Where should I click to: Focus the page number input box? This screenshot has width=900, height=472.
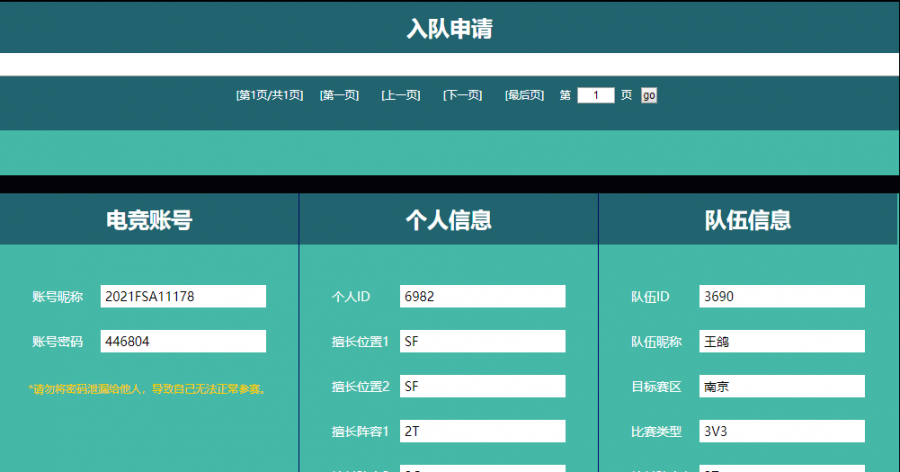point(596,95)
